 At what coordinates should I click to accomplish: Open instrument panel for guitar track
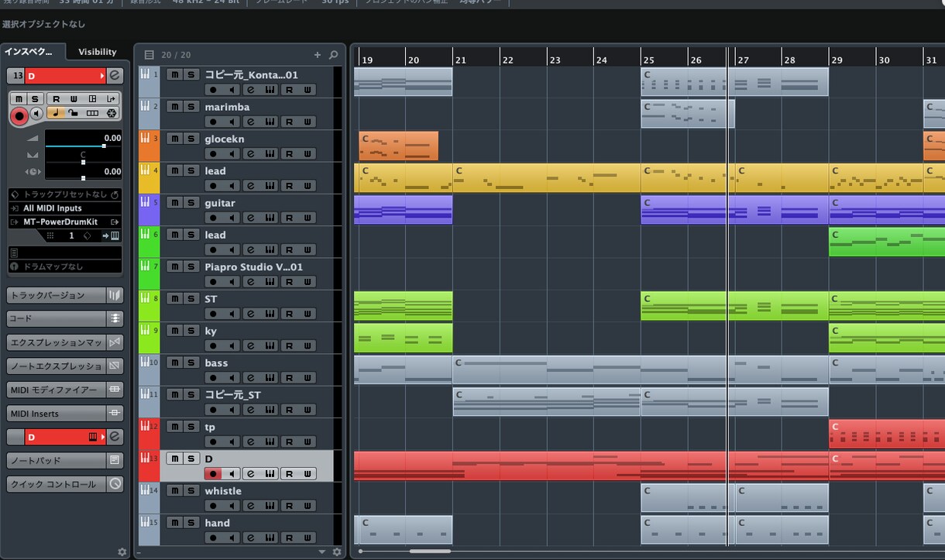(x=270, y=218)
